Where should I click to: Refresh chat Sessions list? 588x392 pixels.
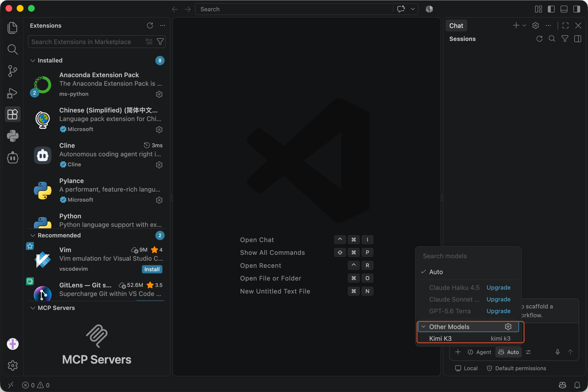pyautogui.click(x=539, y=39)
